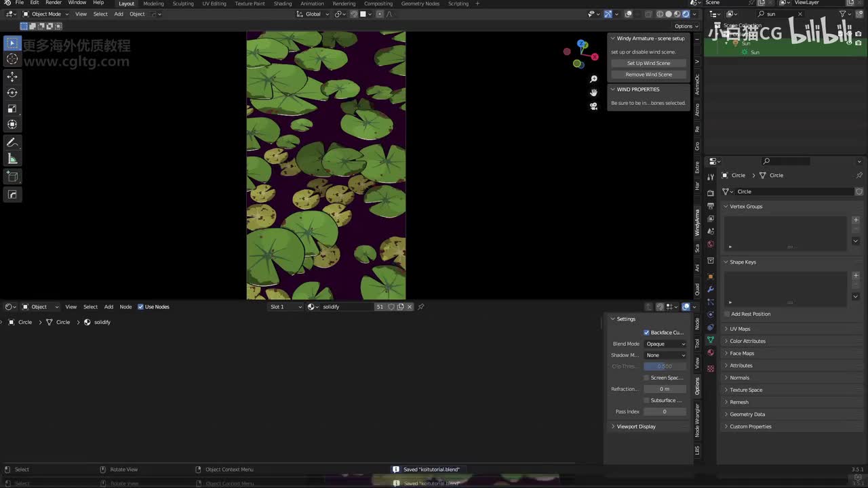868x488 pixels.
Task: Click Remove Wind Scene button
Action: pyautogui.click(x=648, y=75)
